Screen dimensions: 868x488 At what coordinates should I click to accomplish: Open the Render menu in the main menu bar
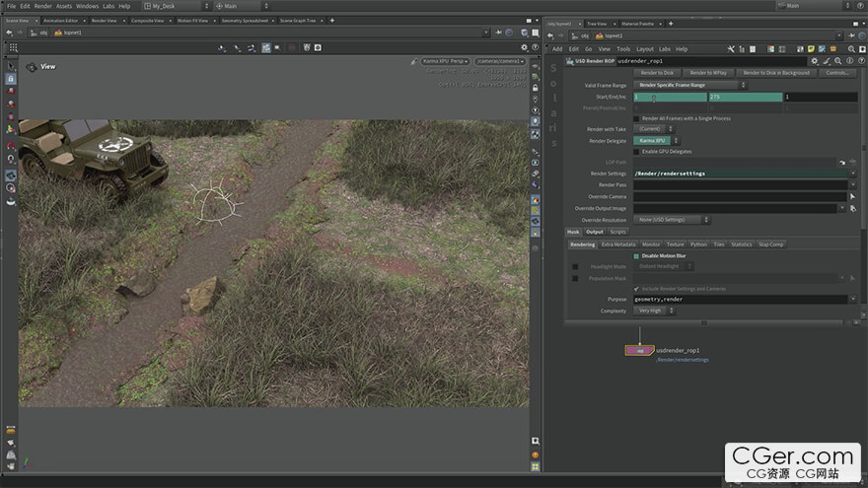pyautogui.click(x=42, y=6)
